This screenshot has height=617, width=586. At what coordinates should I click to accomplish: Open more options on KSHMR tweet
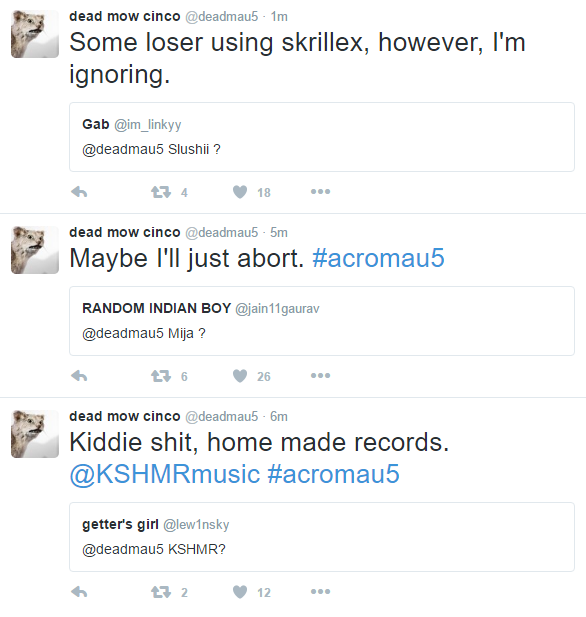click(x=320, y=591)
